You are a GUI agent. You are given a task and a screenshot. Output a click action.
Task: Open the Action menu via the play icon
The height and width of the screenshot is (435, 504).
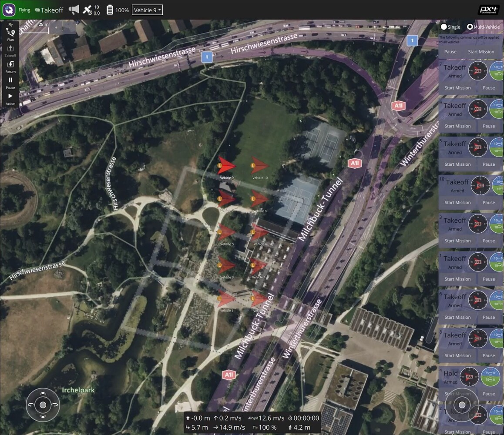point(10,97)
